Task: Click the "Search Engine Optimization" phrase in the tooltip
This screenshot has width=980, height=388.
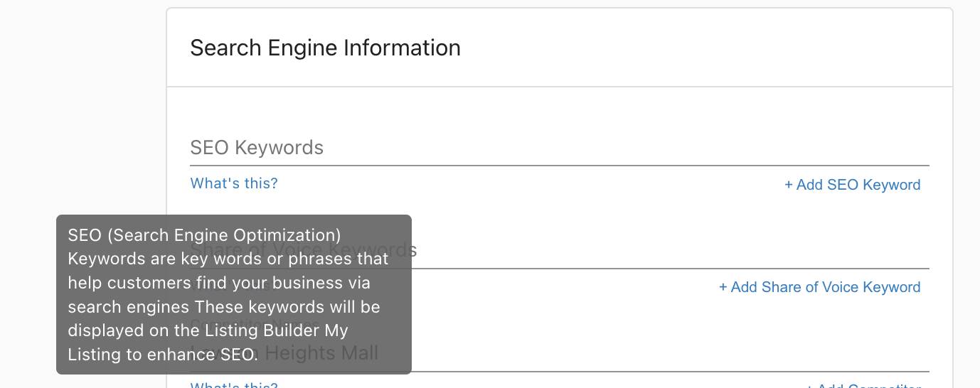Action: click(x=226, y=235)
